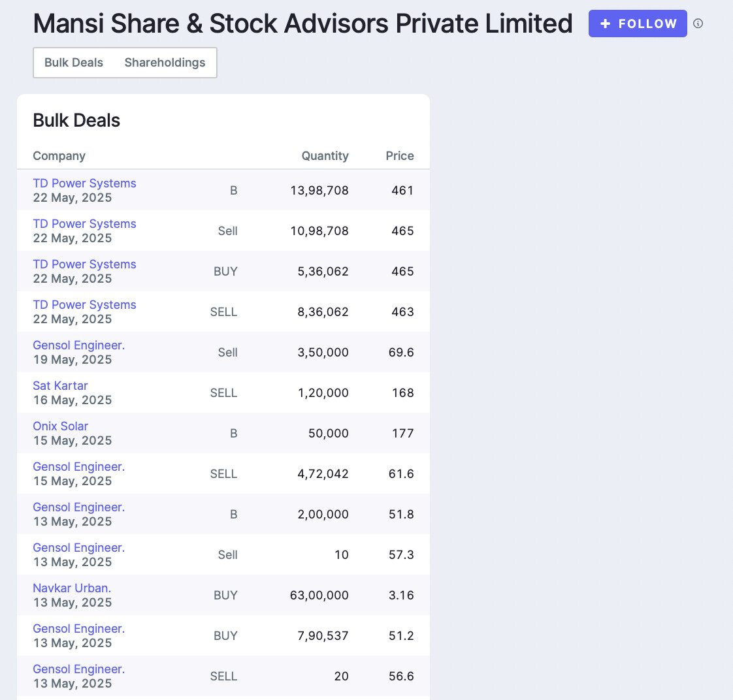
Task: Open TD Power Systems BUY 5,36,062 link
Action: pos(84,264)
